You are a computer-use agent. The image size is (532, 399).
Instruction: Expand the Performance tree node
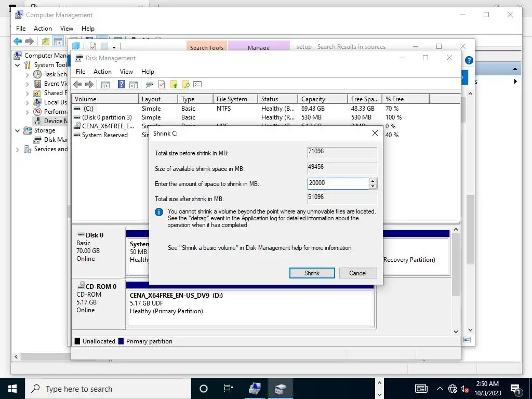coord(28,112)
